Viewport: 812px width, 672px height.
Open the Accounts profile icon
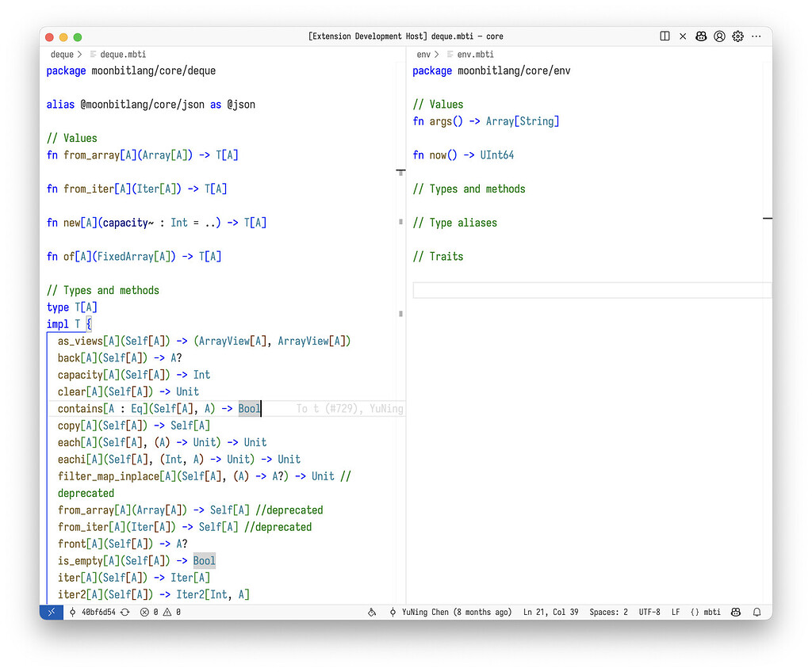pos(720,36)
